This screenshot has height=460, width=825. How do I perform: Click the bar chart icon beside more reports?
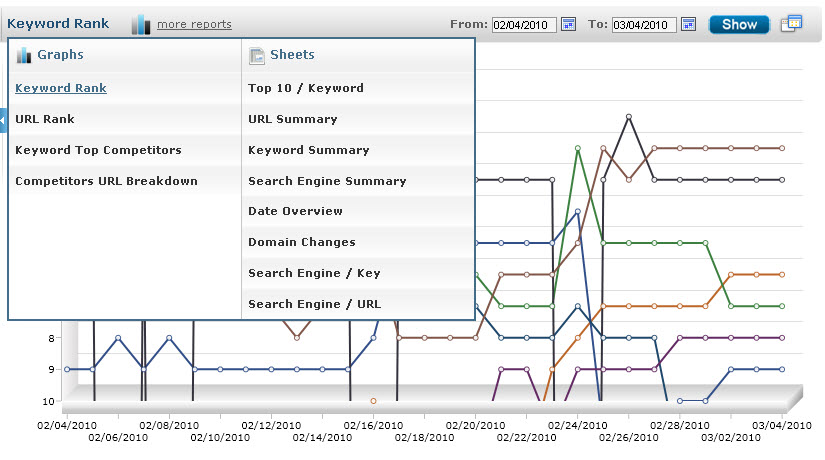click(141, 24)
